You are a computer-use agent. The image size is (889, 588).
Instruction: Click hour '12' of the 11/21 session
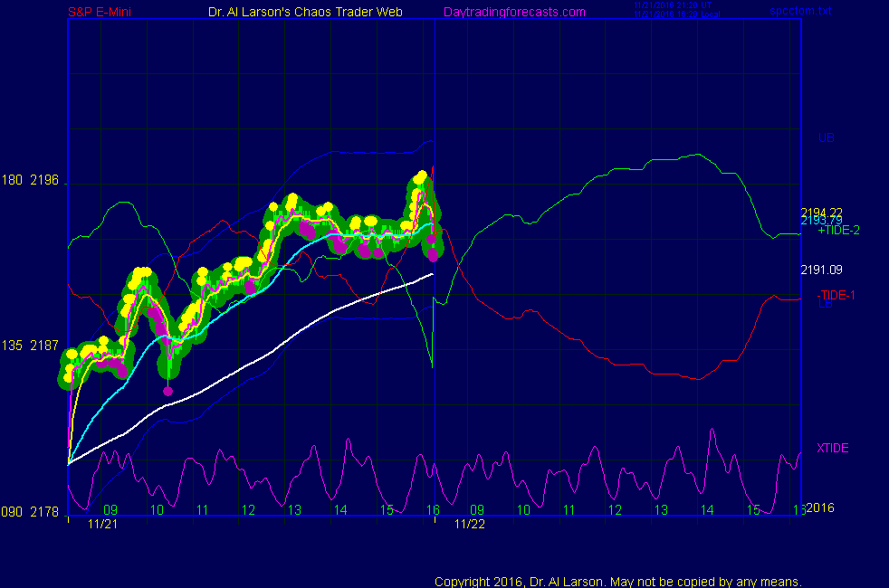coord(248,510)
